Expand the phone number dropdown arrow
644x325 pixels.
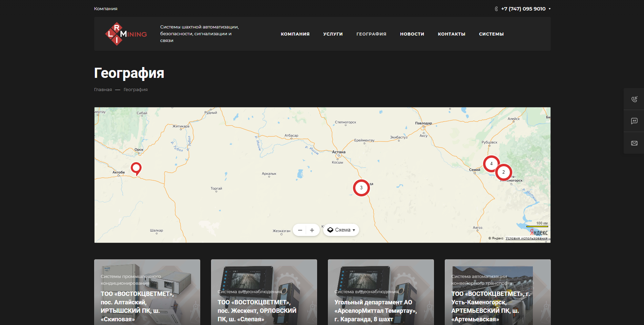click(549, 9)
